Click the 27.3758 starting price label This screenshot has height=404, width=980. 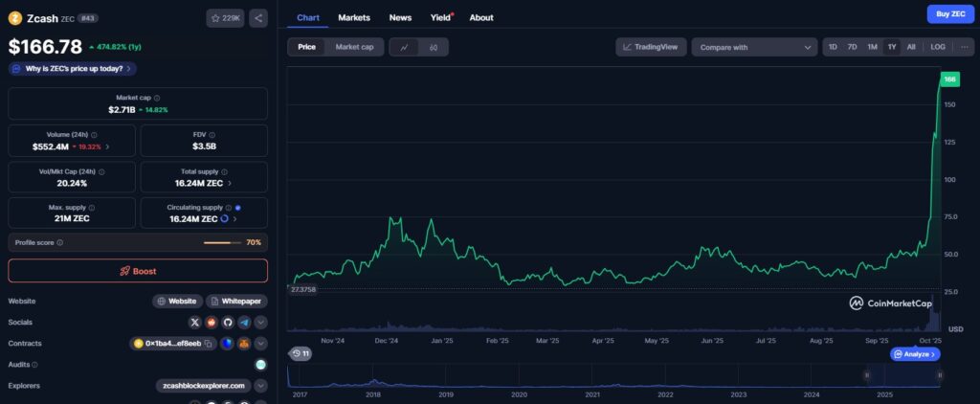tap(303, 289)
